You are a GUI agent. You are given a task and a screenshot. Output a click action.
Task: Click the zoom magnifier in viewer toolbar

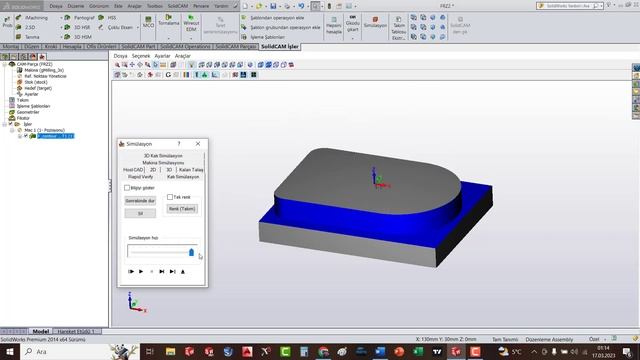coord(117,65)
